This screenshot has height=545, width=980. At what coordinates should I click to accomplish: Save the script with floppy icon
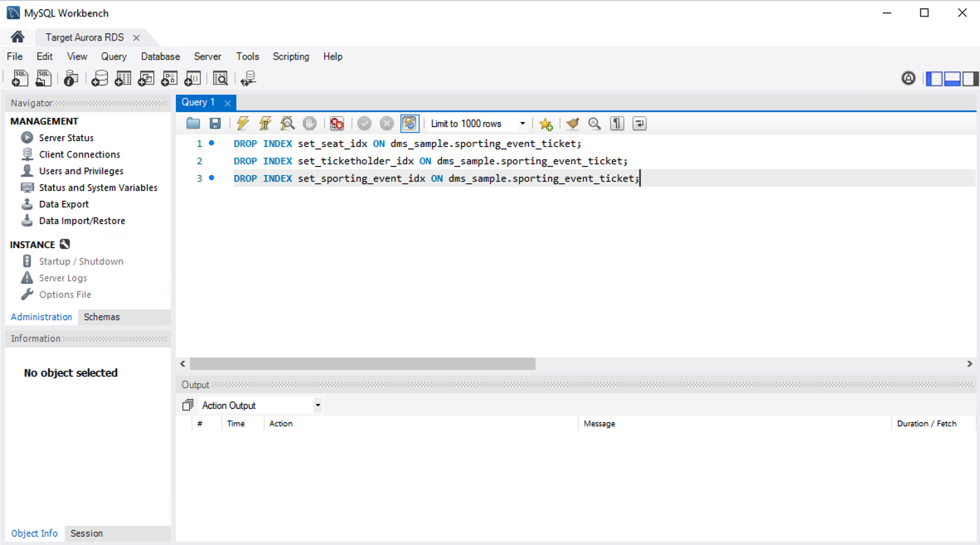tap(215, 124)
